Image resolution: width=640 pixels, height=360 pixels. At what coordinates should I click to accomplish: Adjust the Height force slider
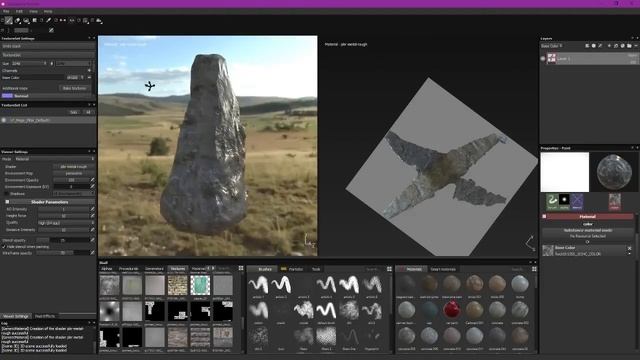click(63, 216)
